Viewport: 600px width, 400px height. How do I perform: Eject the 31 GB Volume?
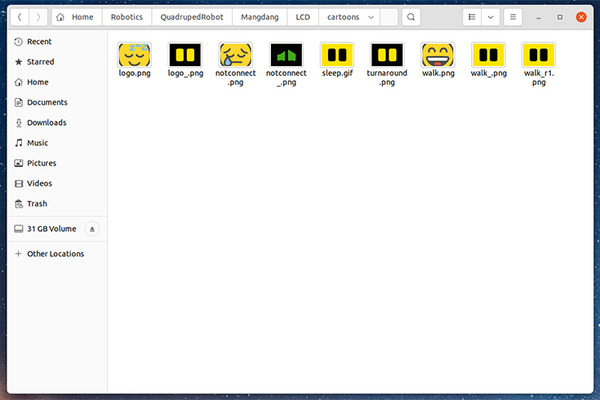[93, 229]
